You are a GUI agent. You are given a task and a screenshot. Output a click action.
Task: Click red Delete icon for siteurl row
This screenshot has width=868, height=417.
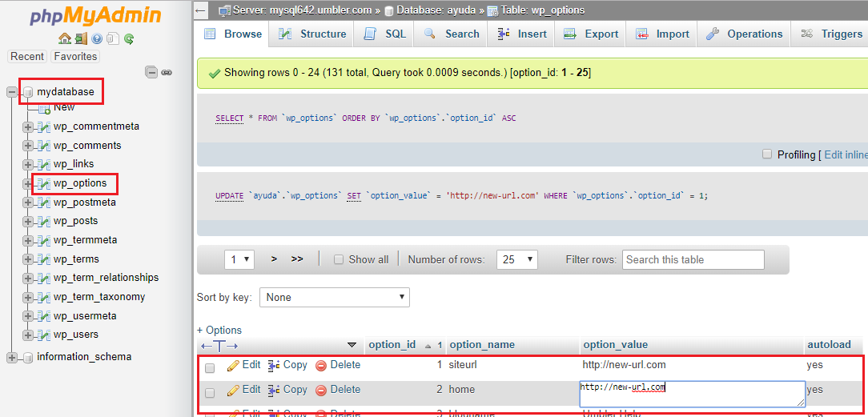pyautogui.click(x=321, y=365)
